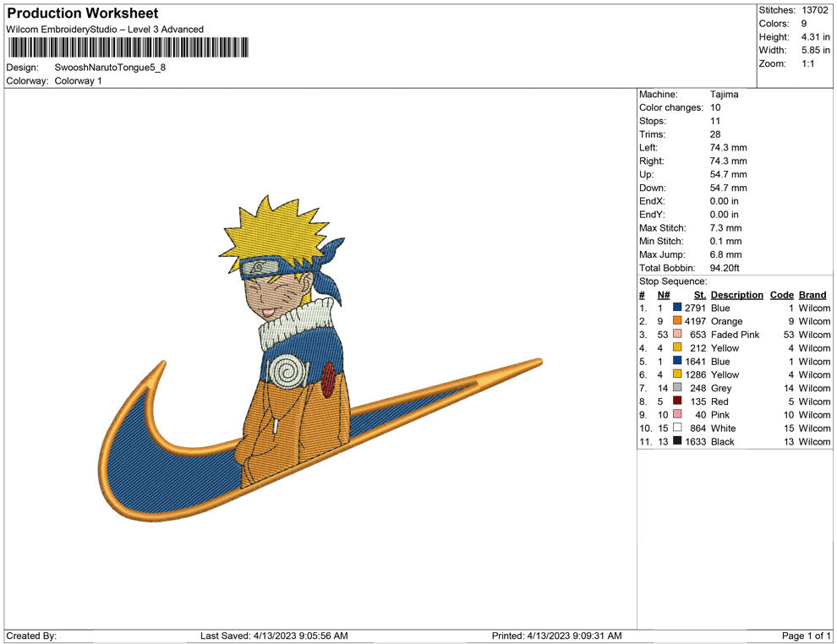Select the "Stop Sequence:" heading

click(x=673, y=281)
